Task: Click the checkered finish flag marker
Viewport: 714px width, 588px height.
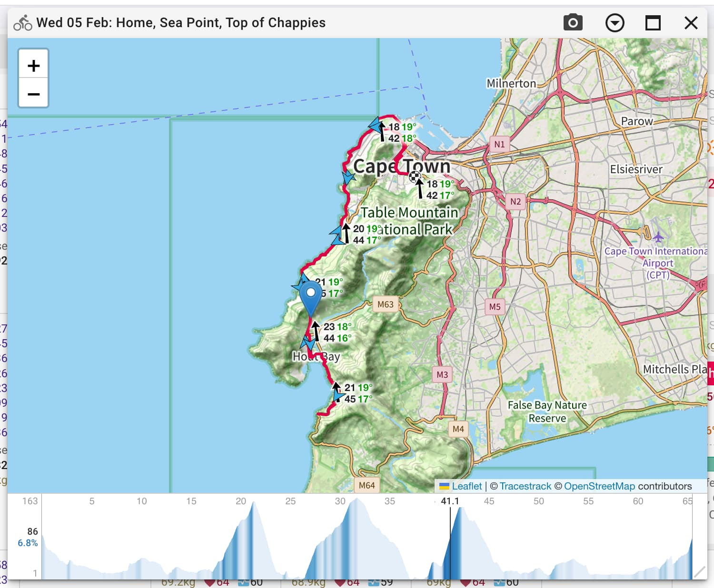Action: coord(415,176)
